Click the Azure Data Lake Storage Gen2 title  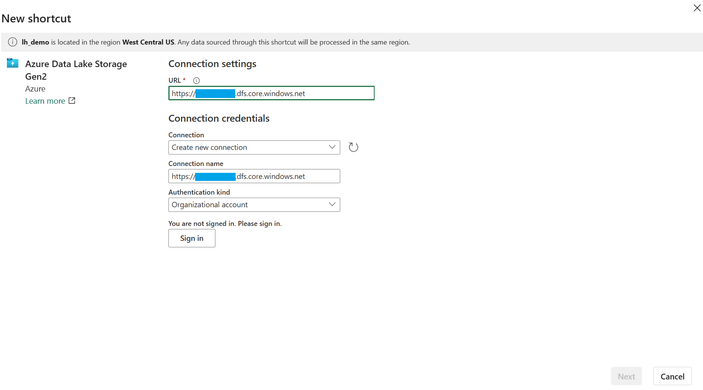click(x=76, y=70)
